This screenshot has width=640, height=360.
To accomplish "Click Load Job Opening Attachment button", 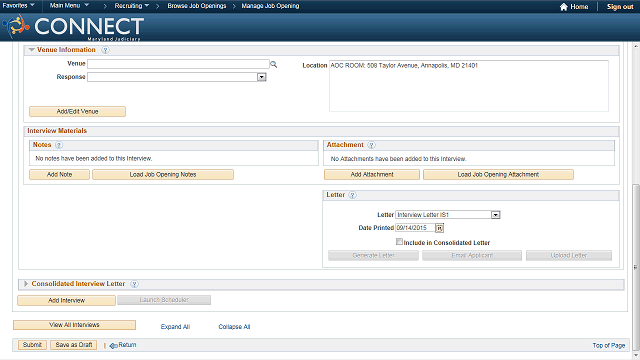I will click(498, 175).
